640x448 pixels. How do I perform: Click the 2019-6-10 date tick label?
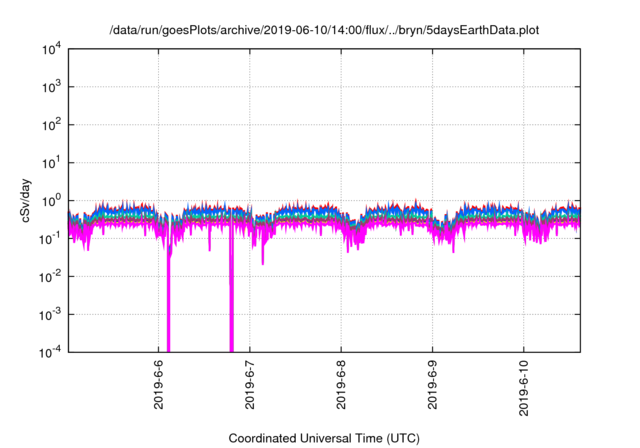[524, 388]
